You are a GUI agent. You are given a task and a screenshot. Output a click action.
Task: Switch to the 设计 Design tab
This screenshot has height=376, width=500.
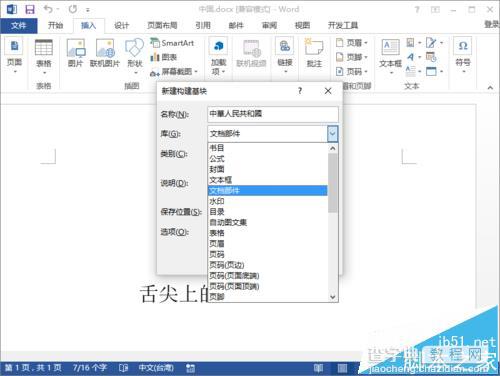(121, 26)
